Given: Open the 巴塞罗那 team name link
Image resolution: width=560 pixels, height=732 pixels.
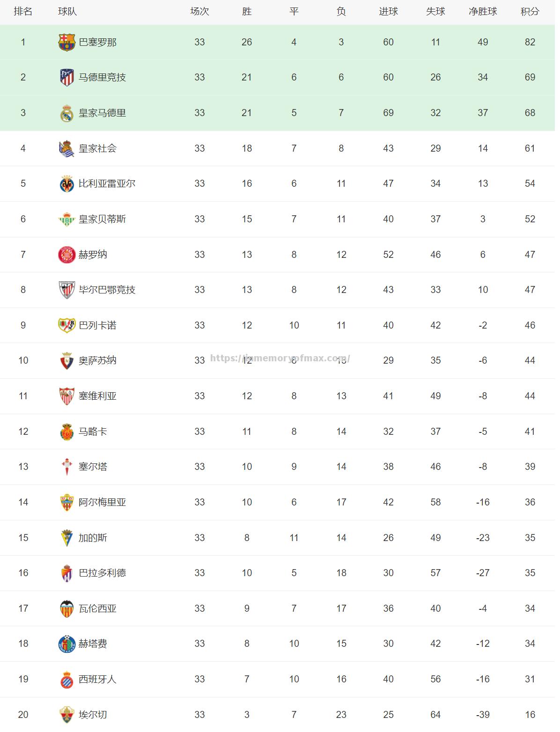Looking at the screenshot, I should click(x=97, y=42).
